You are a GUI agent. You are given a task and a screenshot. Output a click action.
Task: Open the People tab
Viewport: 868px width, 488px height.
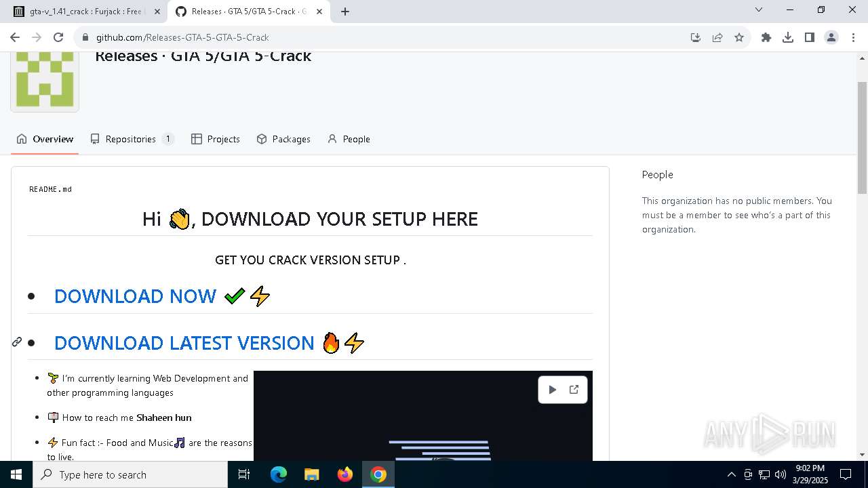coord(349,139)
